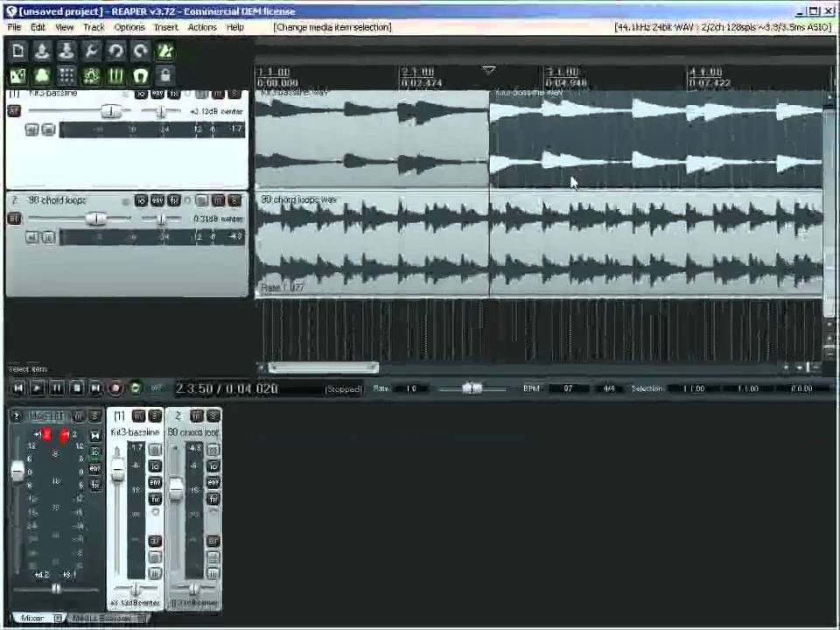Open the File menu
The width and height of the screenshot is (840, 630).
pyautogui.click(x=14, y=27)
